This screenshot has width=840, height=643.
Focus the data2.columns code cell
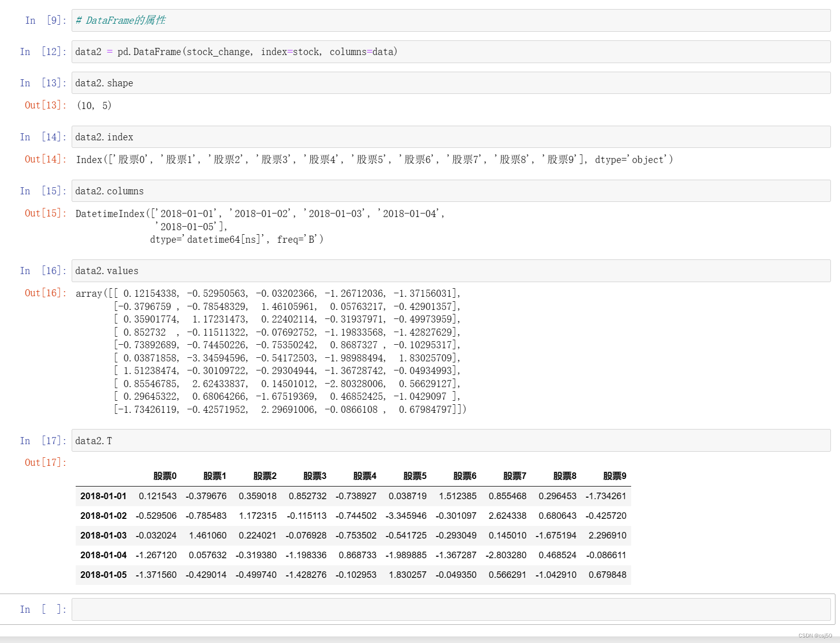click(451, 191)
